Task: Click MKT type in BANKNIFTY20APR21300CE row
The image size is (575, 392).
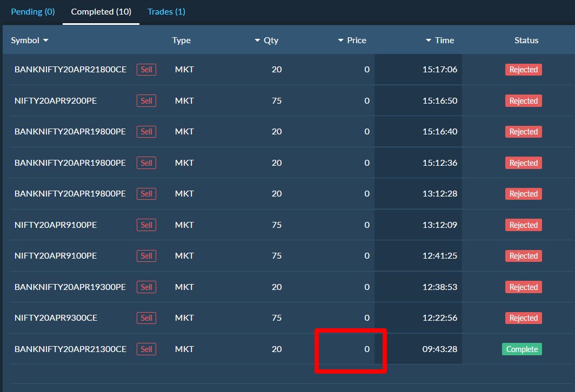Action: (x=184, y=349)
